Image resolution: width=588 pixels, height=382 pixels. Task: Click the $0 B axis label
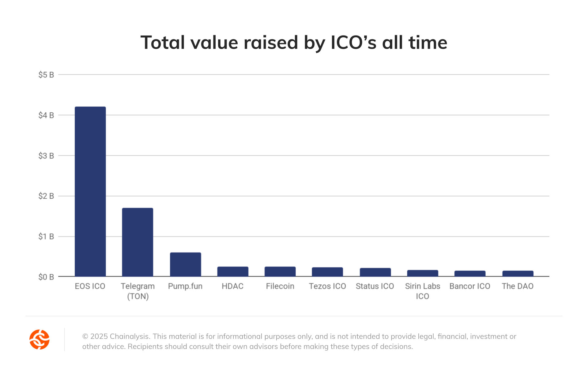46,277
